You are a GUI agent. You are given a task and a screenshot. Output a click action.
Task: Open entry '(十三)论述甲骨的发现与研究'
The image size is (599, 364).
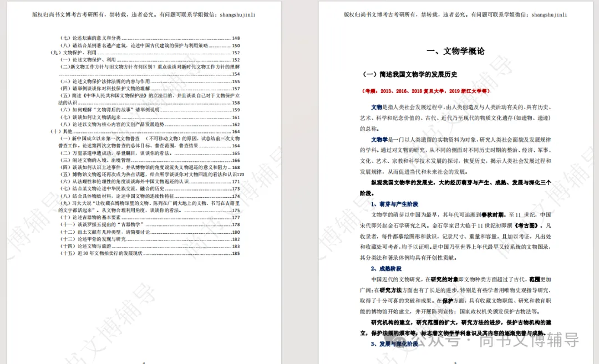(x=150, y=239)
